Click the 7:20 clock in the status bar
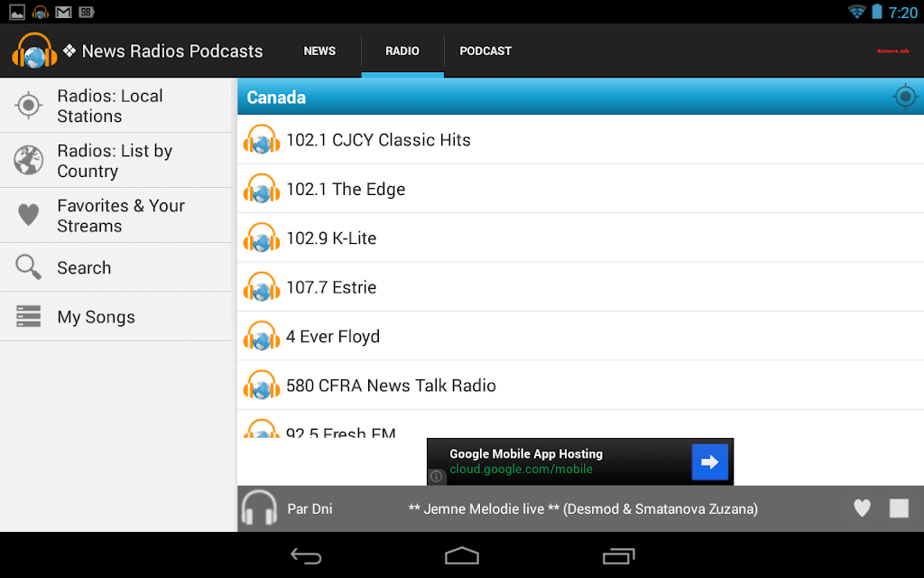The image size is (924, 578). [x=902, y=13]
